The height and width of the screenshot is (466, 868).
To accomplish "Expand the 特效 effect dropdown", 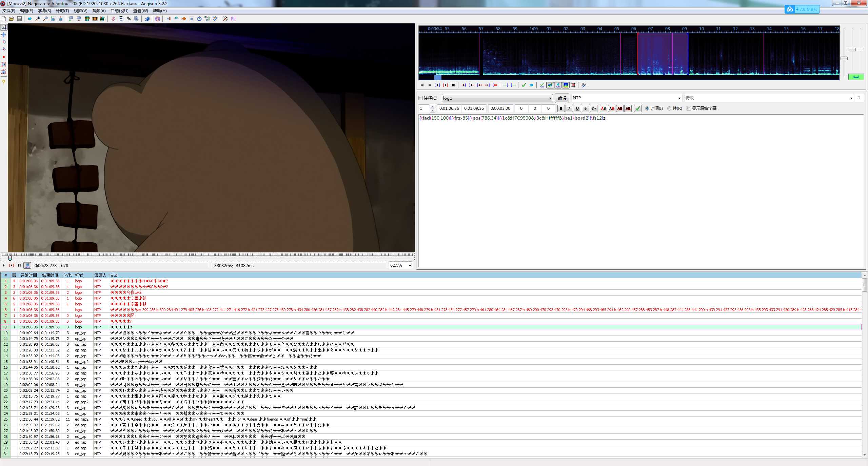I will tap(851, 98).
